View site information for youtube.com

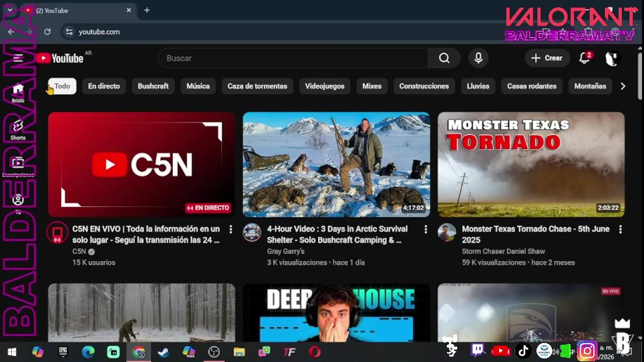point(69,32)
